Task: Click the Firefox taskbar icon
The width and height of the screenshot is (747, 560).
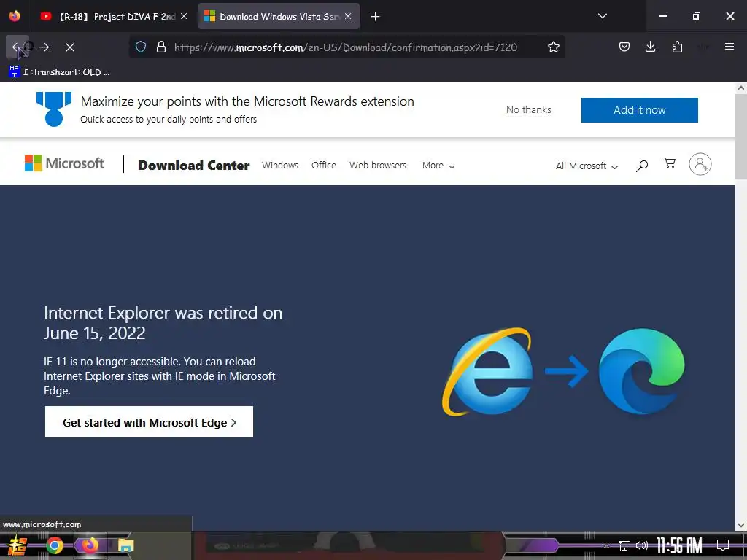Action: [x=90, y=545]
